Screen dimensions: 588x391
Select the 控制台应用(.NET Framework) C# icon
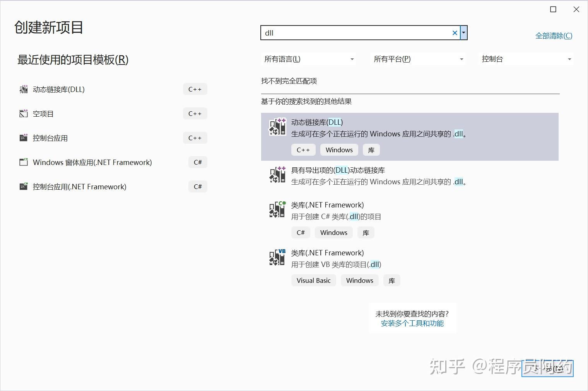click(23, 187)
